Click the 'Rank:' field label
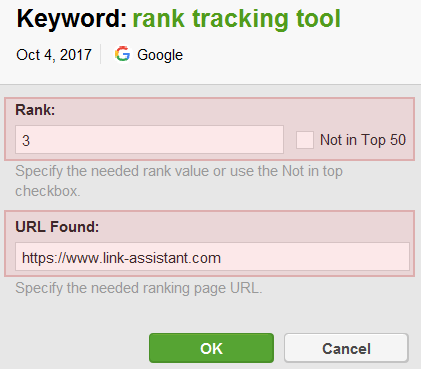The width and height of the screenshot is (421, 369). point(35,110)
